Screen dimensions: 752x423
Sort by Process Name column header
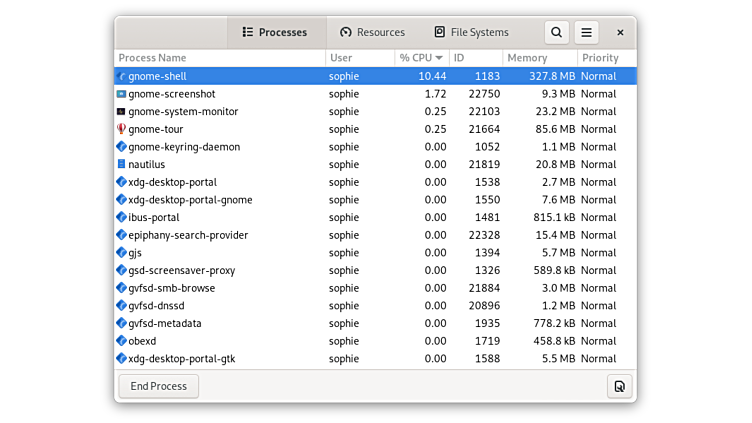click(220, 58)
